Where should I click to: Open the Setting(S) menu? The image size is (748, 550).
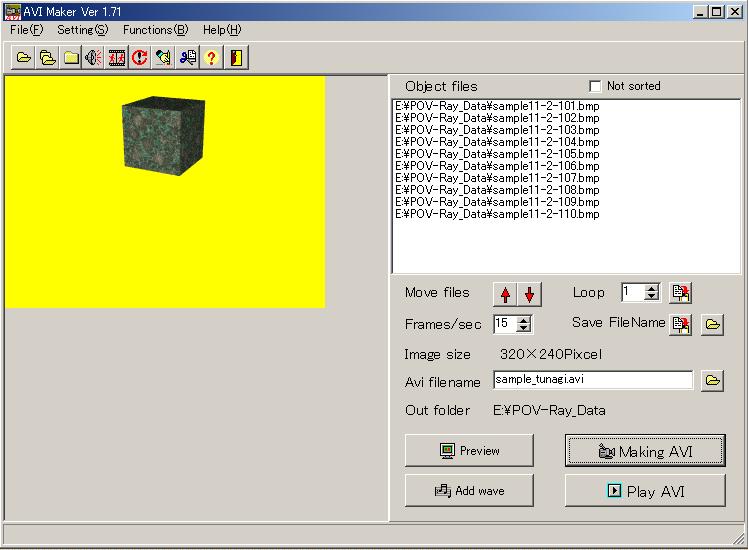tap(83, 30)
